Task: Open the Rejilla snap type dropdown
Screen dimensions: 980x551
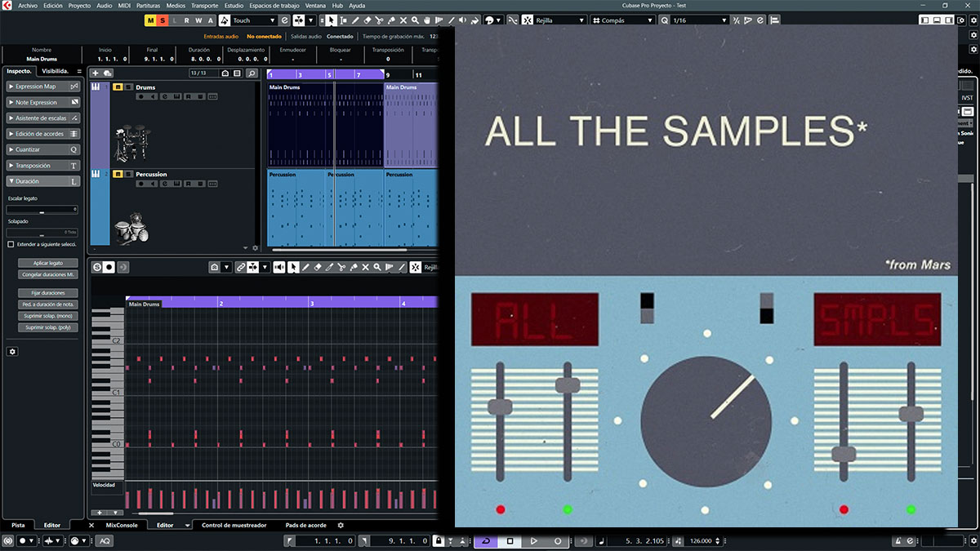Action: 561,20
